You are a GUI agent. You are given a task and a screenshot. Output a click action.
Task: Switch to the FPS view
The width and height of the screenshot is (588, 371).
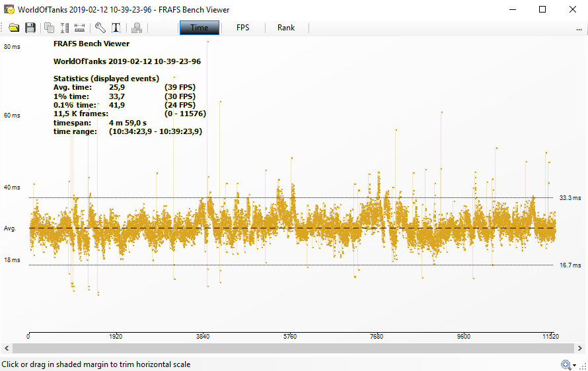pos(242,28)
